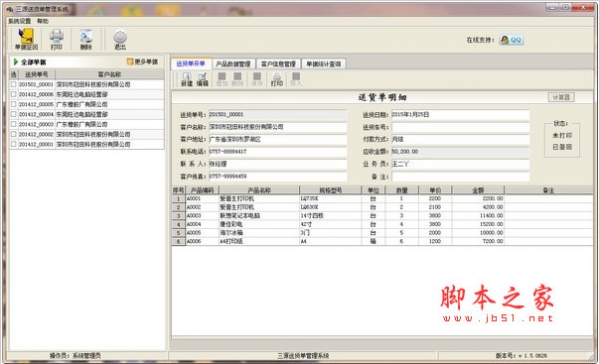
Task: Switch to the 产品数据管理 tab
Action: pos(233,64)
